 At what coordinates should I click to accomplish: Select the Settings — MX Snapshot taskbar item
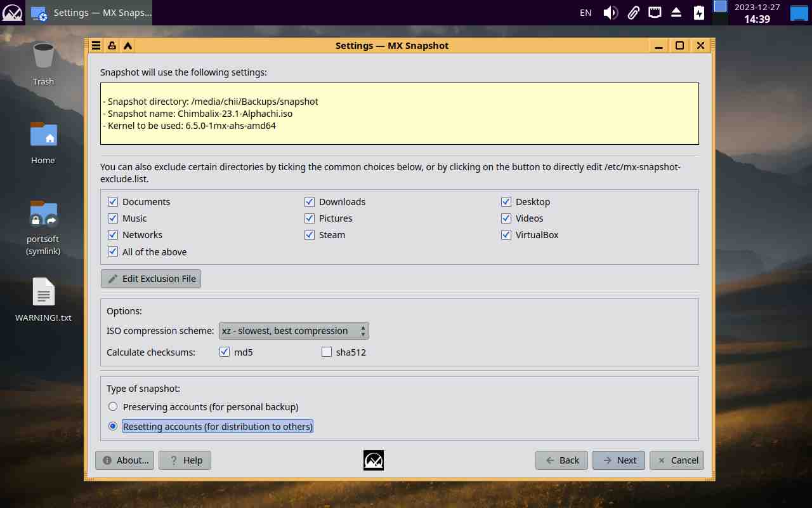[x=89, y=13]
